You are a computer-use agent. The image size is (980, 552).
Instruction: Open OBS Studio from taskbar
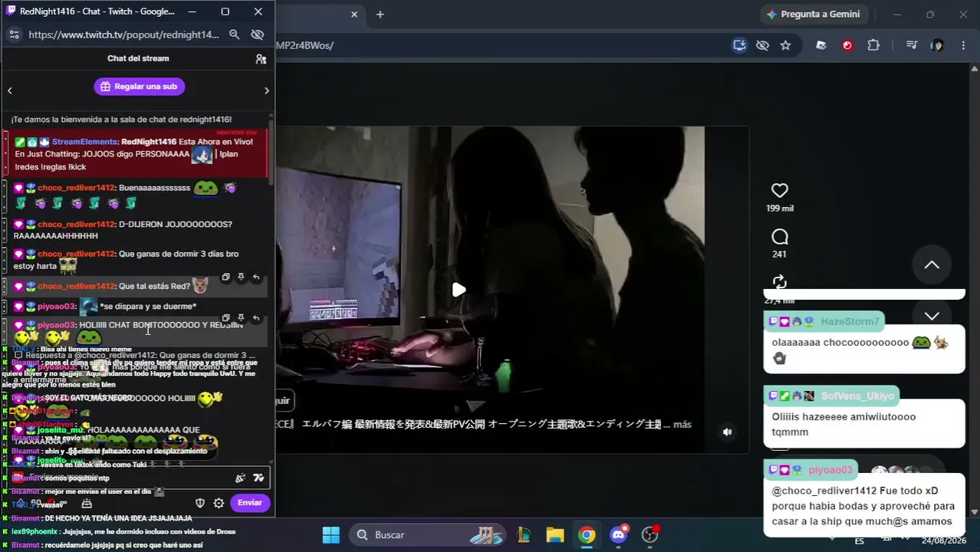(650, 534)
